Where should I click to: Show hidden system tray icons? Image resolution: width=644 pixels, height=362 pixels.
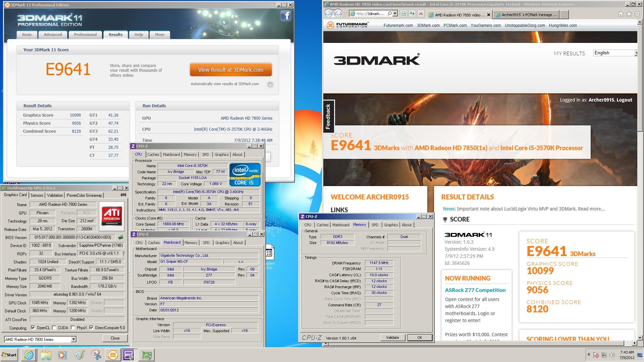point(589,355)
